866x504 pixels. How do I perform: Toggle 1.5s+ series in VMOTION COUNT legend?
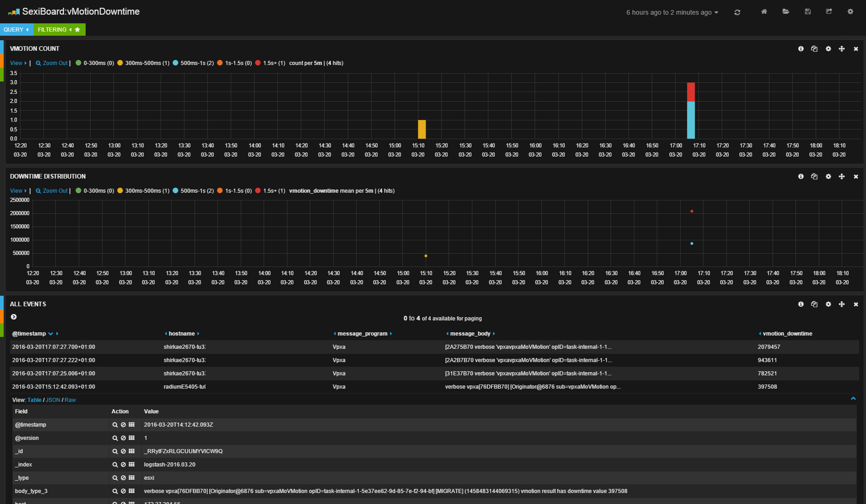tap(270, 63)
